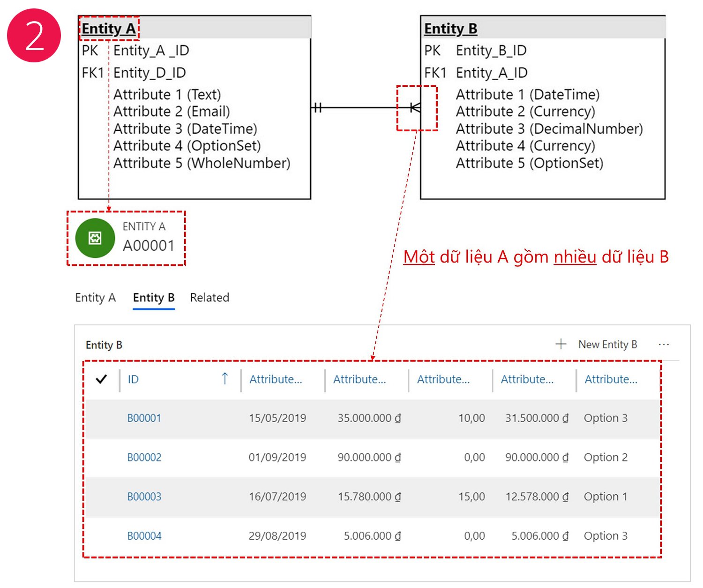Expand the first Attribute column header
Image resolution: width=703 pixels, height=588 pixels.
tap(276, 379)
